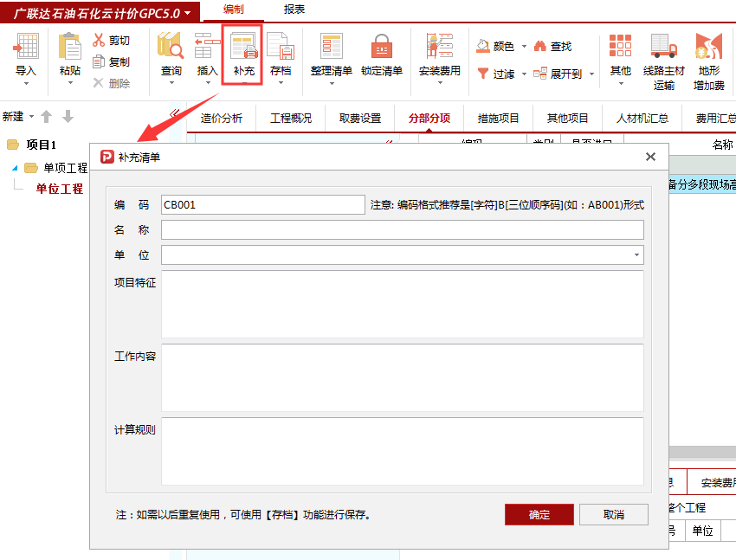Switch to the 报表 tab
This screenshot has height=560, width=736.
click(x=294, y=10)
